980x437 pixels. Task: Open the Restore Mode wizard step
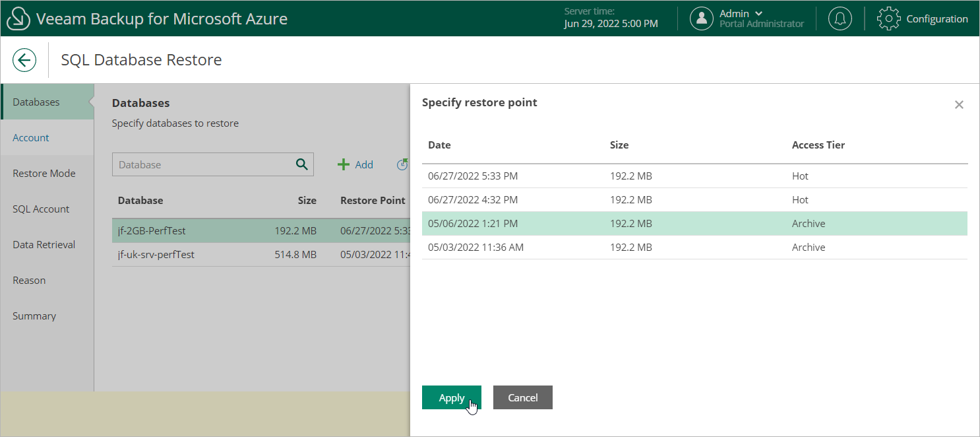pyautogui.click(x=47, y=173)
